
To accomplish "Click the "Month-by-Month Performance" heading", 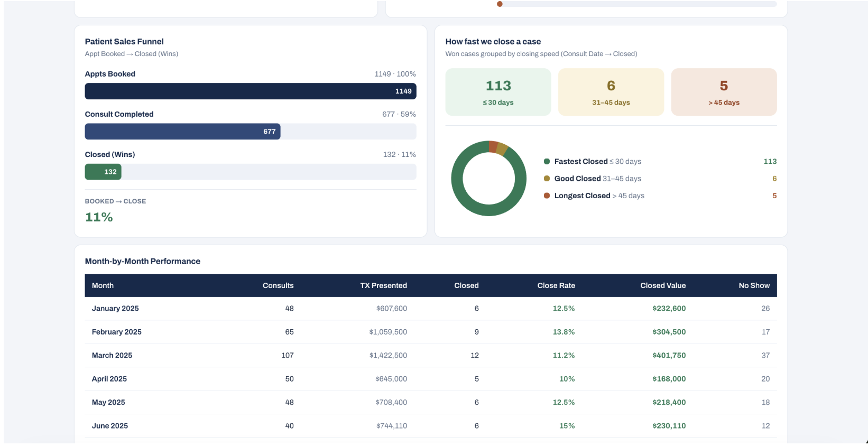I will pos(143,261).
